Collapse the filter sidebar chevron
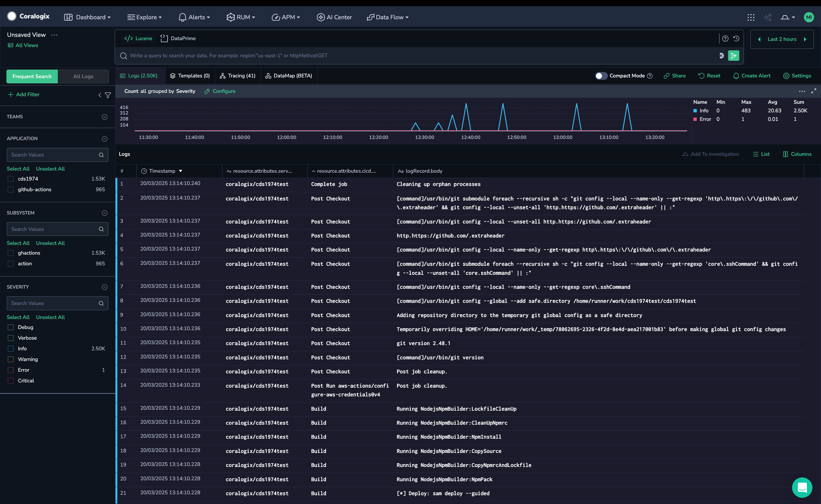This screenshot has height=504, width=821. click(100, 95)
